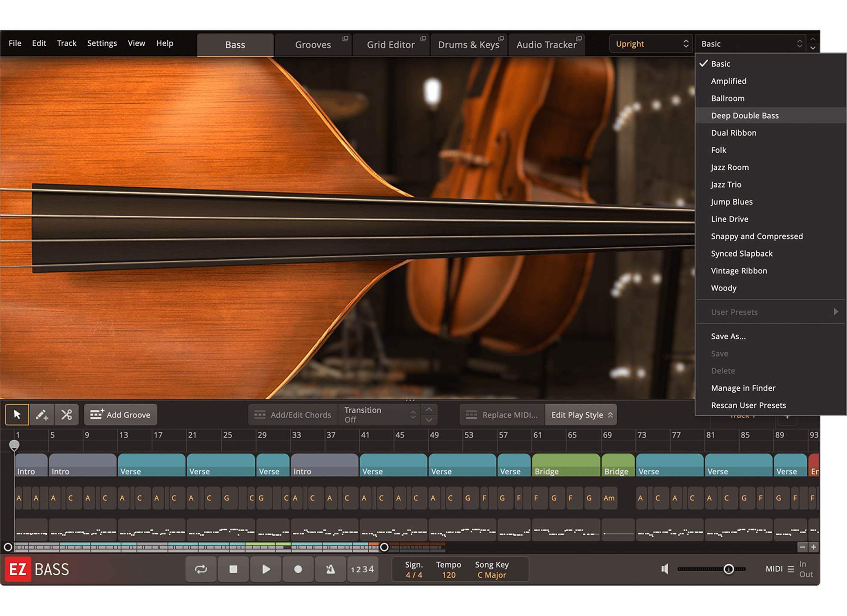Image resolution: width=847 pixels, height=616 pixels.
Task: Click the master volume slider knob
Action: (x=729, y=569)
